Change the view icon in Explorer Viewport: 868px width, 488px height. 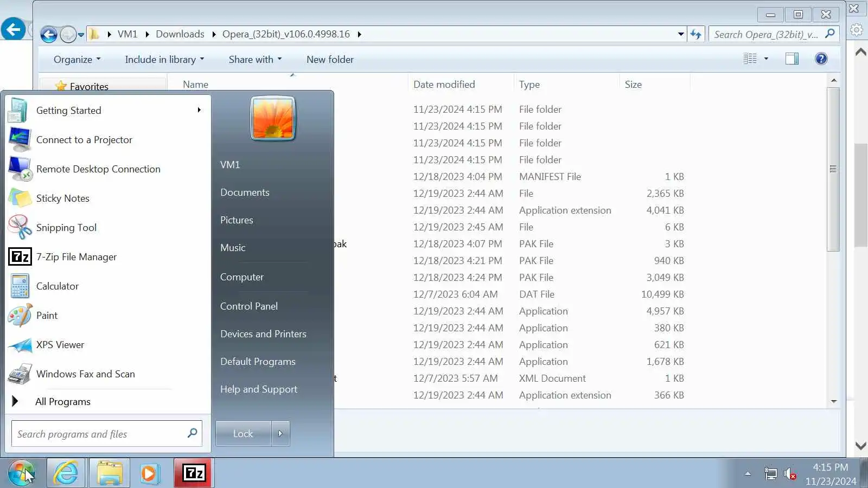(x=750, y=59)
